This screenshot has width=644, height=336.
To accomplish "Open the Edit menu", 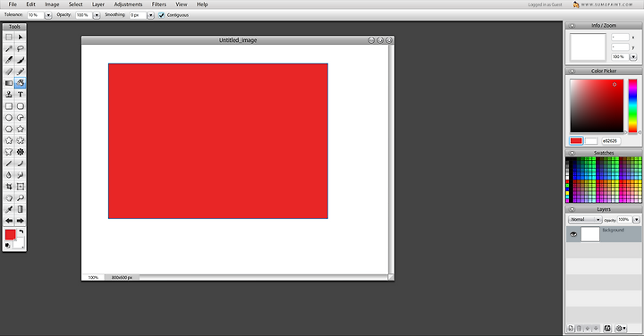I will point(30,4).
